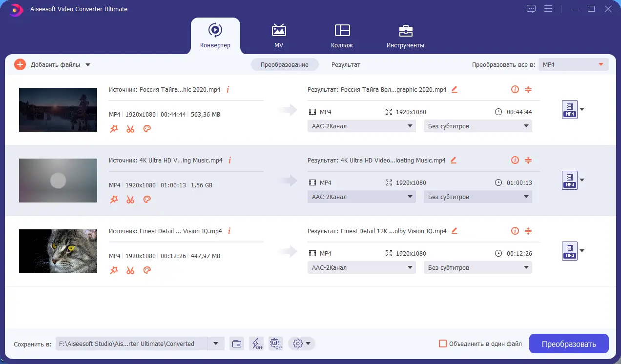Click the file size text 1,56 GB
This screenshot has width=621, height=364.
click(x=201, y=185)
